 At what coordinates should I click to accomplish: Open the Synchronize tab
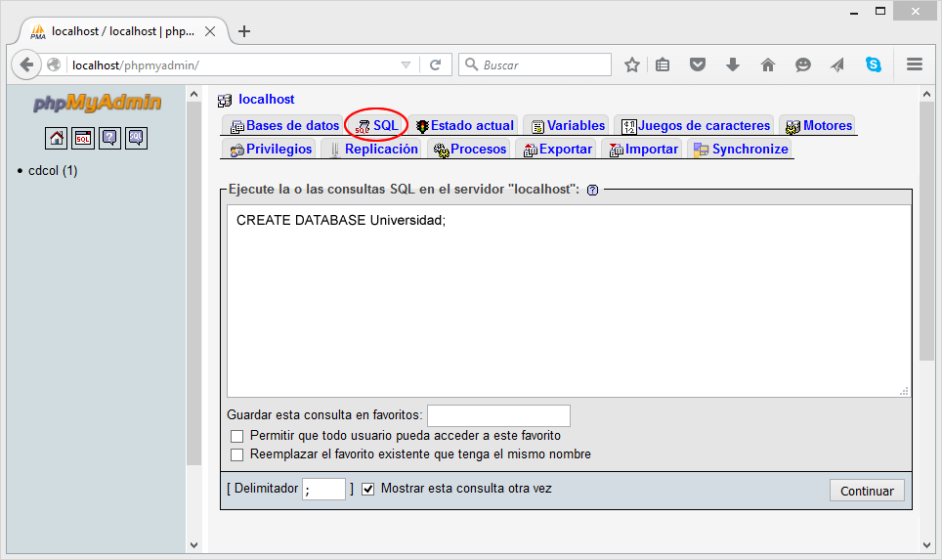741,149
